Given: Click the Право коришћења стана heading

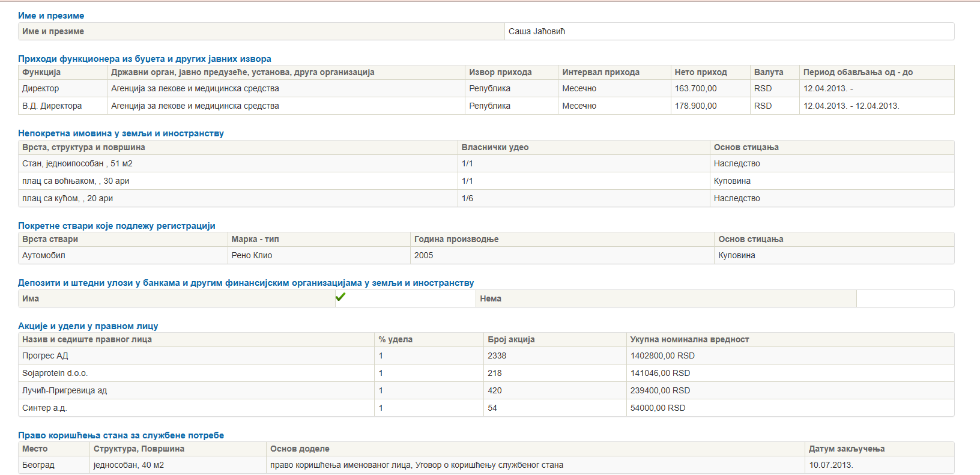Looking at the screenshot, I should 121,435.
